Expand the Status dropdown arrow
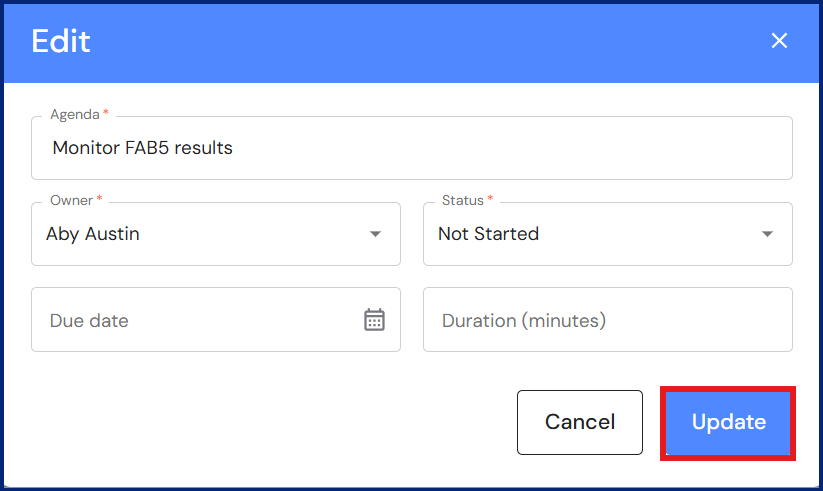The width and height of the screenshot is (823, 491). point(767,234)
